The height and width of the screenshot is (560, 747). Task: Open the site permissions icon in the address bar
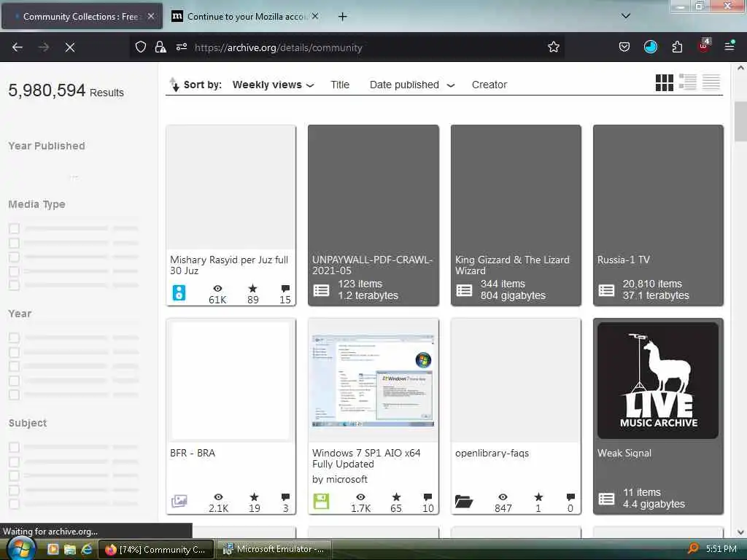tap(182, 47)
